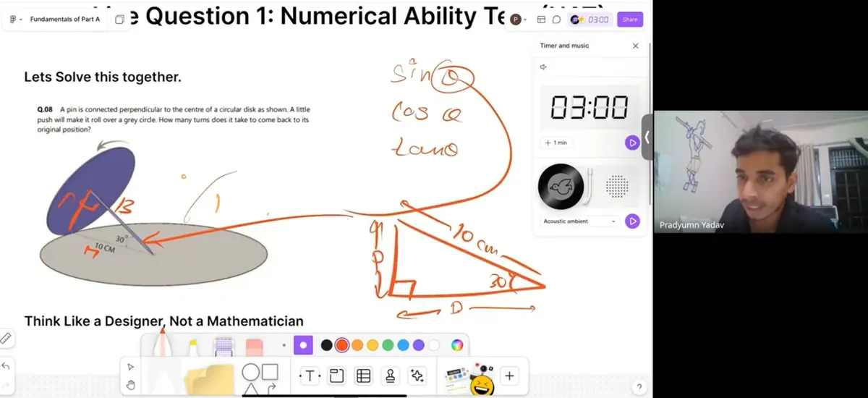
Task: Pick the black color swatch
Action: (x=327, y=345)
